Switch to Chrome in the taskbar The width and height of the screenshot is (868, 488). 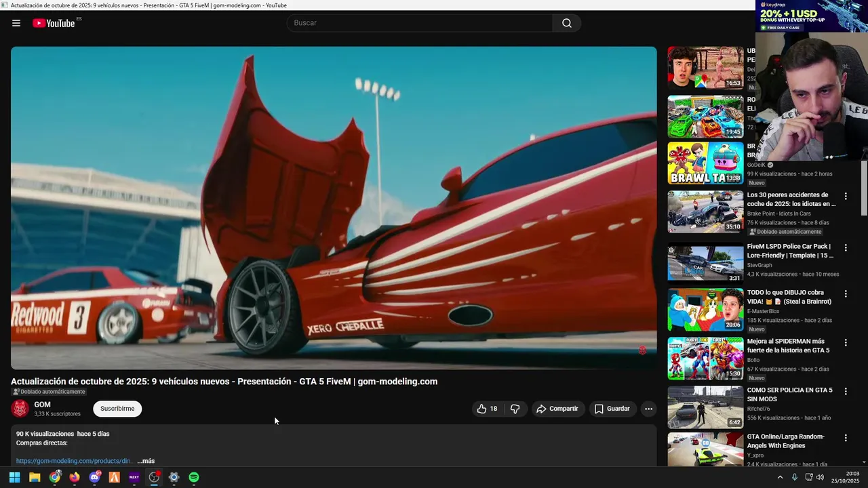55,477
